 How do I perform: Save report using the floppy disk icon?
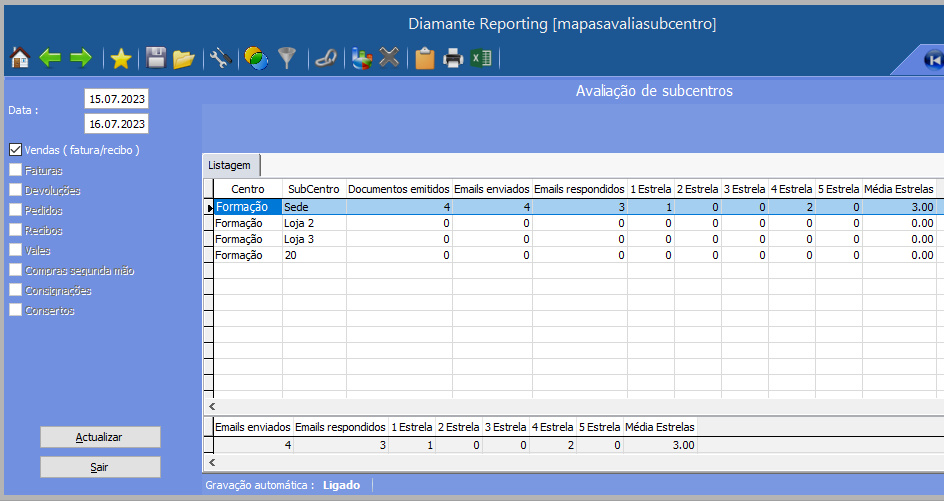point(156,59)
